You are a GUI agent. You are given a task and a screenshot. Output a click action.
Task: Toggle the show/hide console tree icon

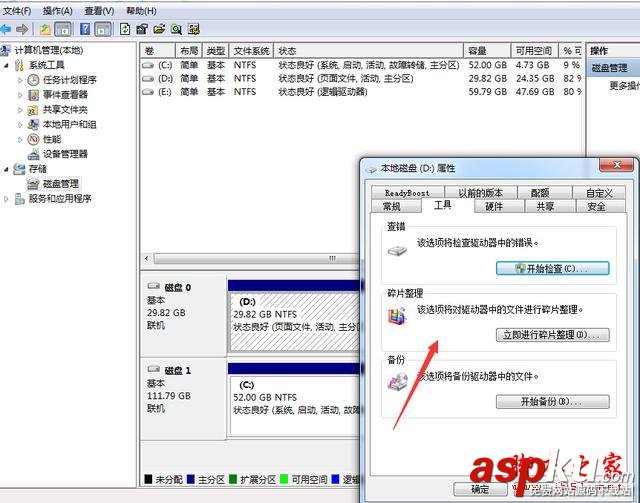click(62, 29)
